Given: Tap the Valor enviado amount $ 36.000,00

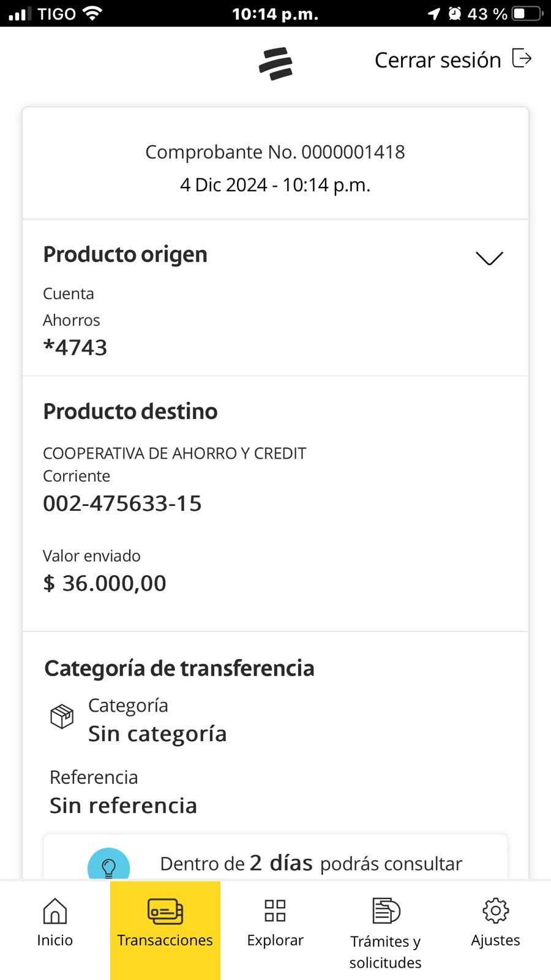Looking at the screenshot, I should click(105, 583).
